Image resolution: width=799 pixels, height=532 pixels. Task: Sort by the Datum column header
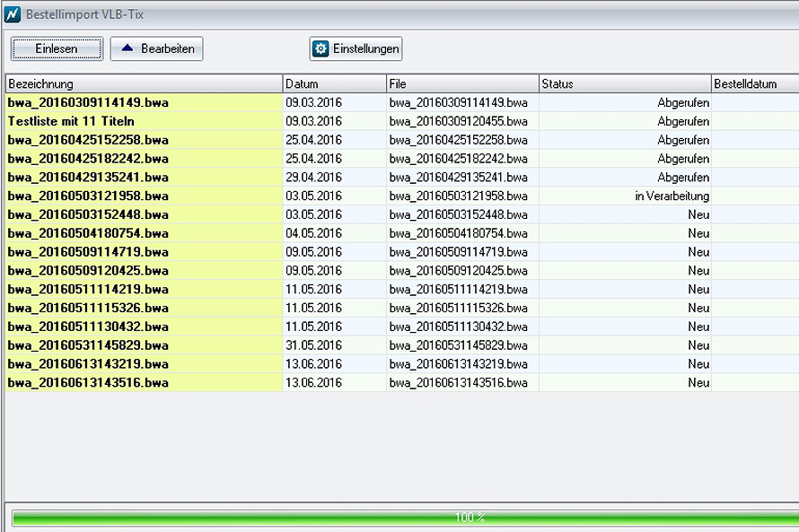(334, 83)
